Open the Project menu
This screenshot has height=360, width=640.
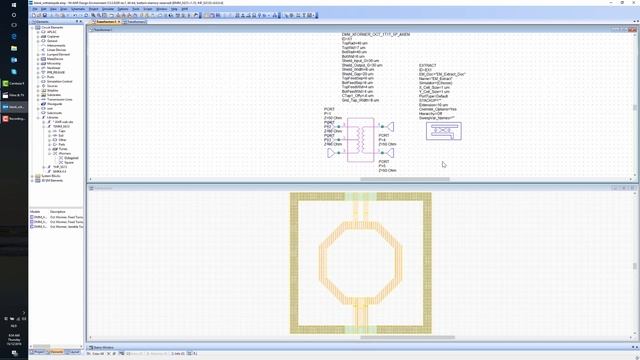(93, 9)
